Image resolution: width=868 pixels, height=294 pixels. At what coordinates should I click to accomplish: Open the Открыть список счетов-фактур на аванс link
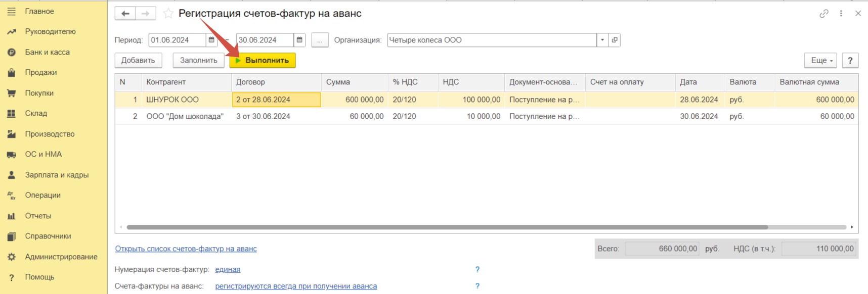[x=186, y=249]
